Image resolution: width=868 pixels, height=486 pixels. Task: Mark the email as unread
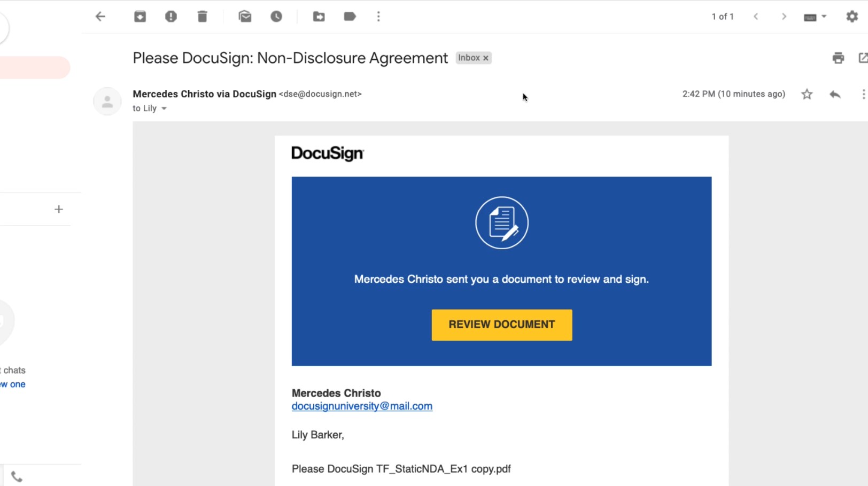click(245, 17)
